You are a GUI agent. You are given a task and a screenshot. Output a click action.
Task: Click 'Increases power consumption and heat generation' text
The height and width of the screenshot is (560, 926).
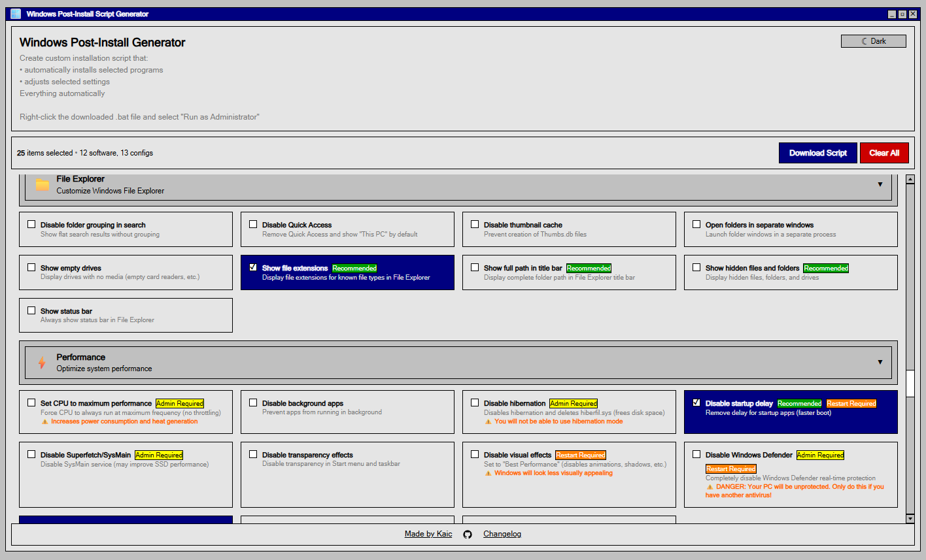click(x=124, y=421)
